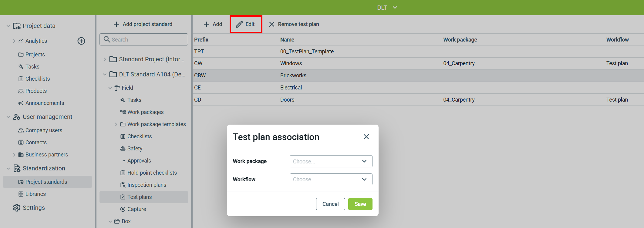The width and height of the screenshot is (644, 228).
Task: Click the Work packages tree icon
Action: [x=123, y=112]
